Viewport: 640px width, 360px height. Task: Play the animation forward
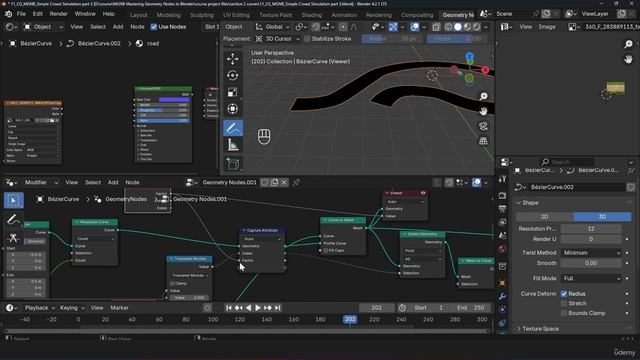point(258,308)
